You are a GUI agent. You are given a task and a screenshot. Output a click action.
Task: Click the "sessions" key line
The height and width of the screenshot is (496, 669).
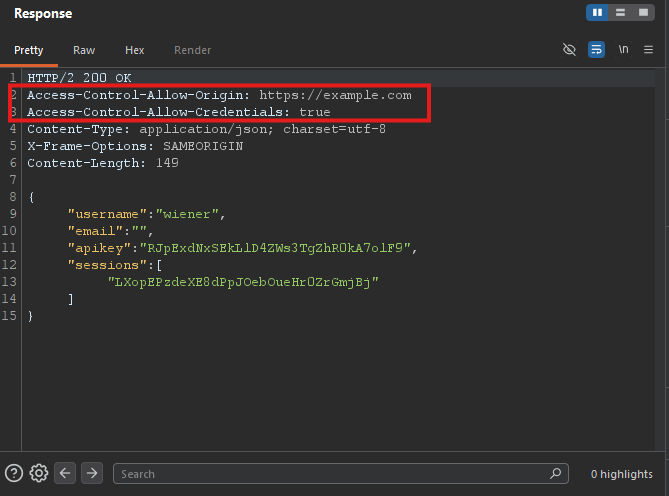(x=115, y=265)
